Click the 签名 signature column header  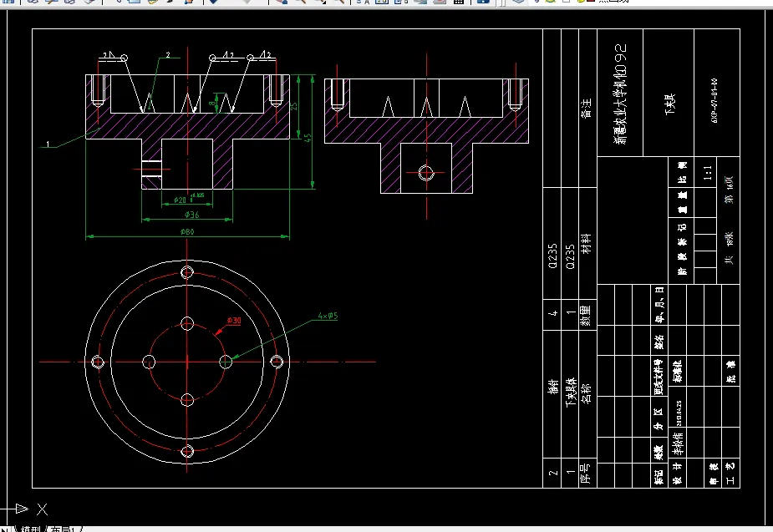659,342
